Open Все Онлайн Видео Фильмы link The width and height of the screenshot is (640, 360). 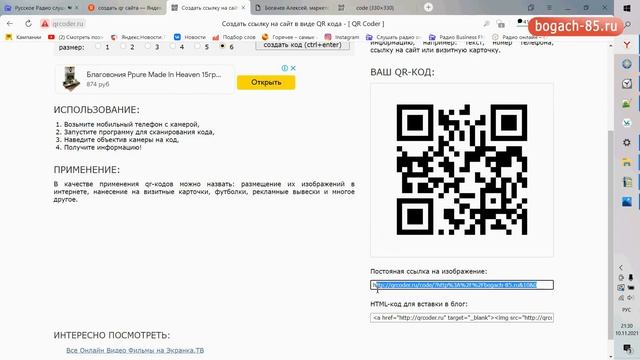coord(135,350)
